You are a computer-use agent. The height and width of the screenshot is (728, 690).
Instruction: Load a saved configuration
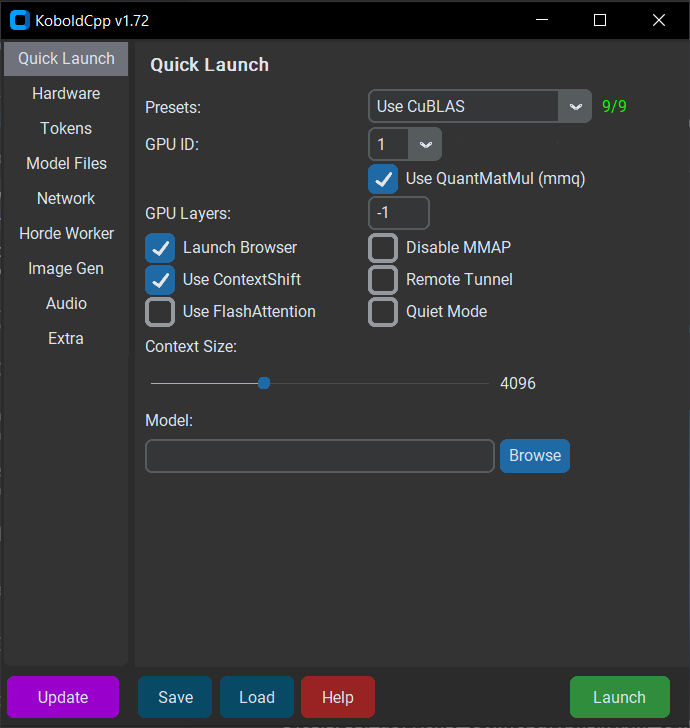click(x=257, y=697)
